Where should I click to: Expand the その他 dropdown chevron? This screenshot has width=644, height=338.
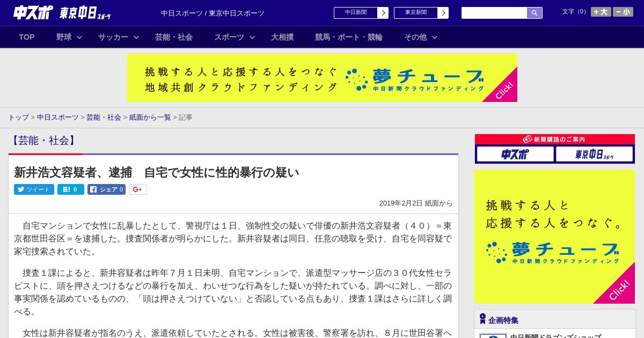[x=435, y=37]
